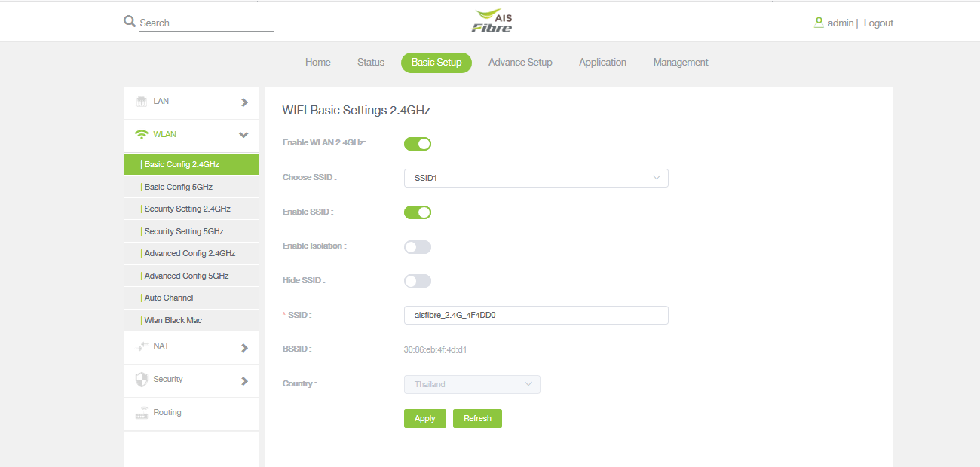Click the AIS Fibre logo

coord(492,21)
